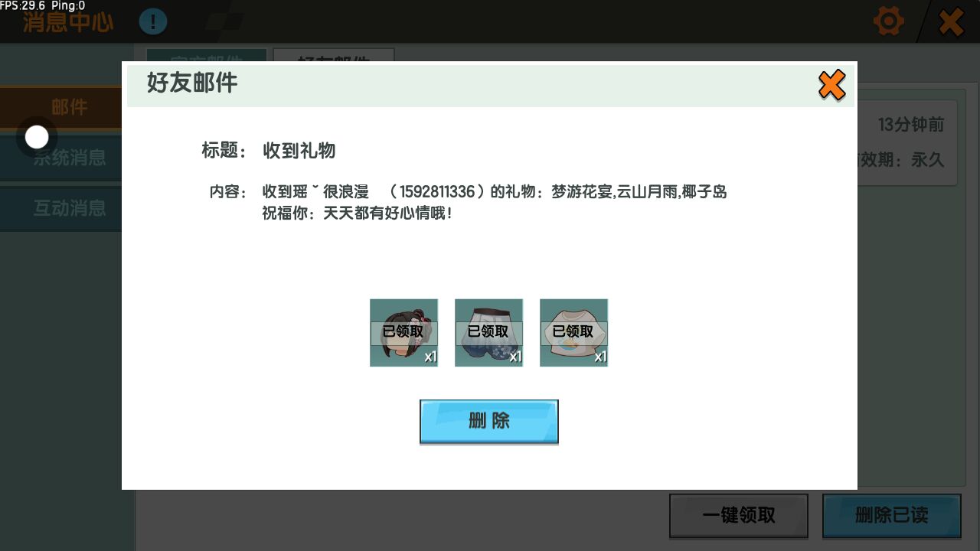
Task: Select the dark teal mail tab behind dialog
Action: click(x=206, y=55)
